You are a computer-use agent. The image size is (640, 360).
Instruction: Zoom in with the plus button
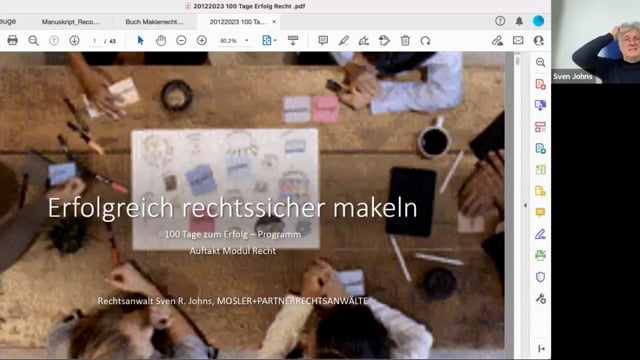(x=202, y=40)
